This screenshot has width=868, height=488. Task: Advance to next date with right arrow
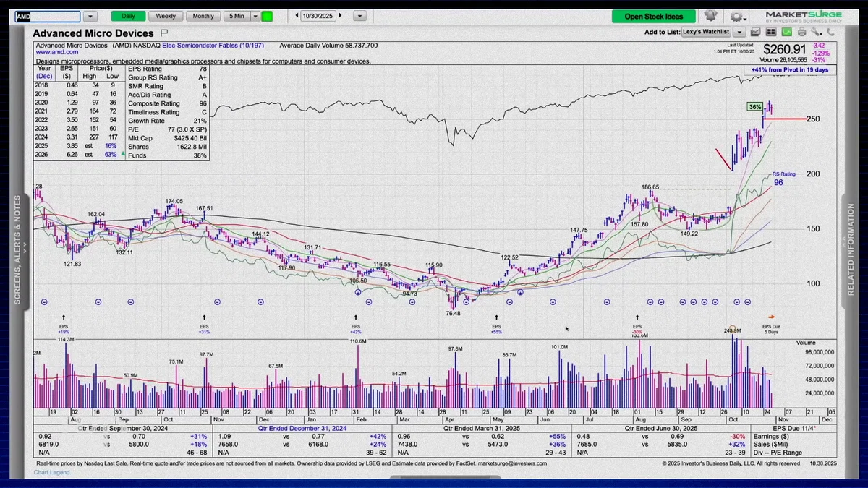tap(341, 16)
